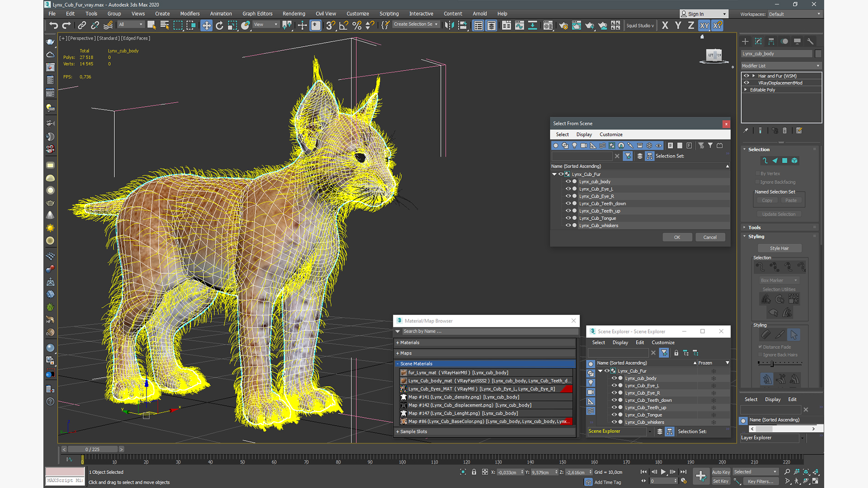
Task: Click OK in Select From Scene dialog
Action: point(677,237)
